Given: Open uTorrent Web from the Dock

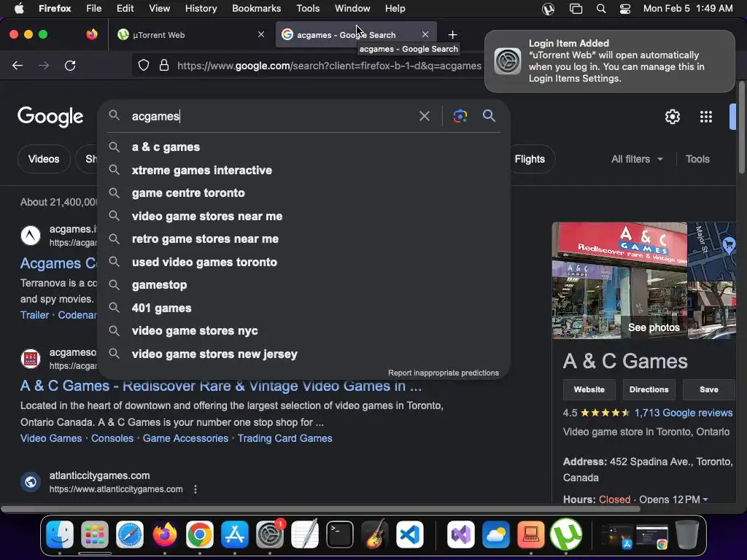Looking at the screenshot, I should click(x=566, y=534).
